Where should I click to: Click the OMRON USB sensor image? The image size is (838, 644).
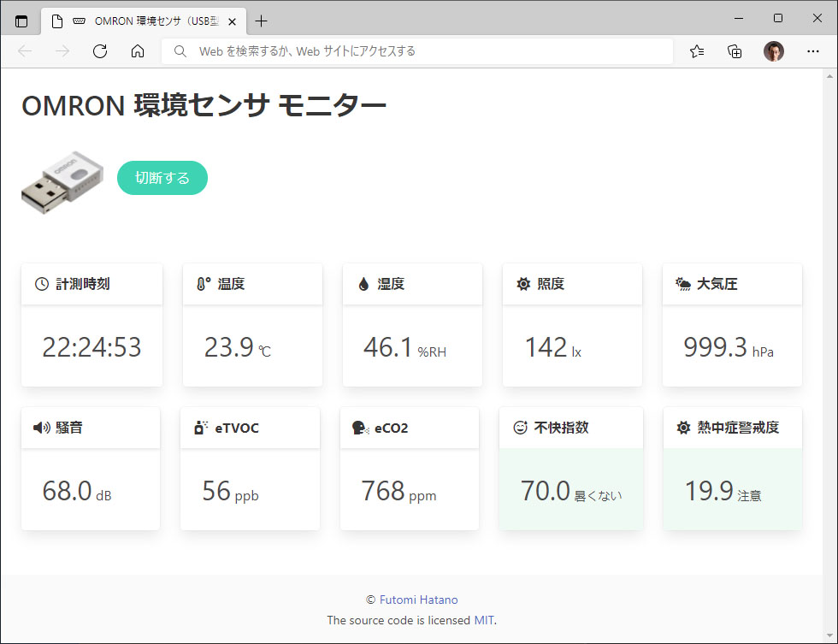click(62, 182)
